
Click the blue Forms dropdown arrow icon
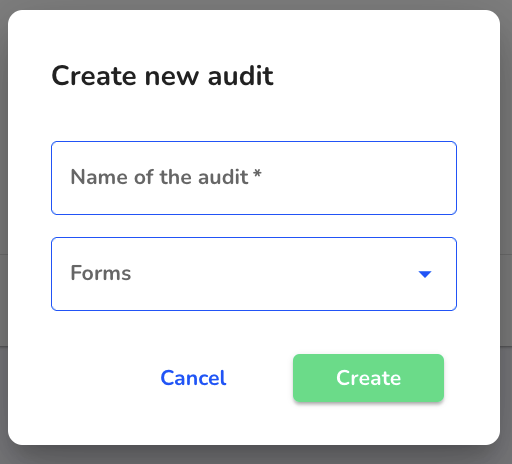[425, 274]
